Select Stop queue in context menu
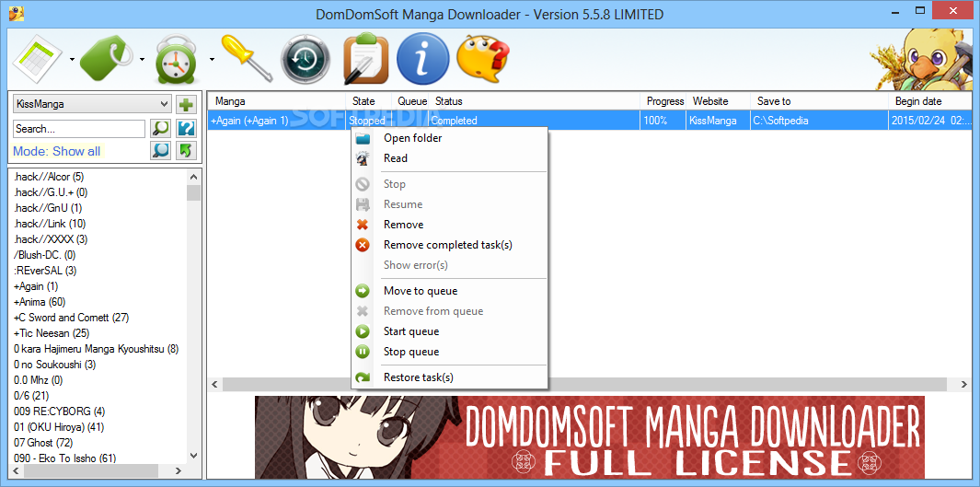980x487 pixels. 449,352
